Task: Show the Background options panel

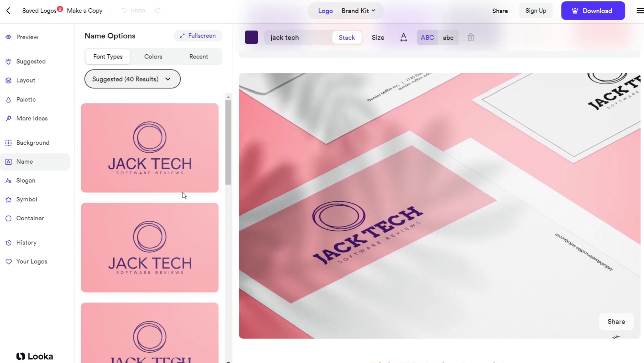Action: pyautogui.click(x=33, y=142)
